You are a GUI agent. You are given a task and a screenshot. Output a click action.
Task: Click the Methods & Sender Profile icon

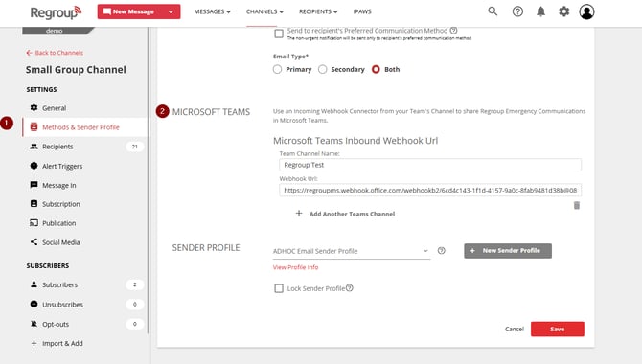click(34, 127)
